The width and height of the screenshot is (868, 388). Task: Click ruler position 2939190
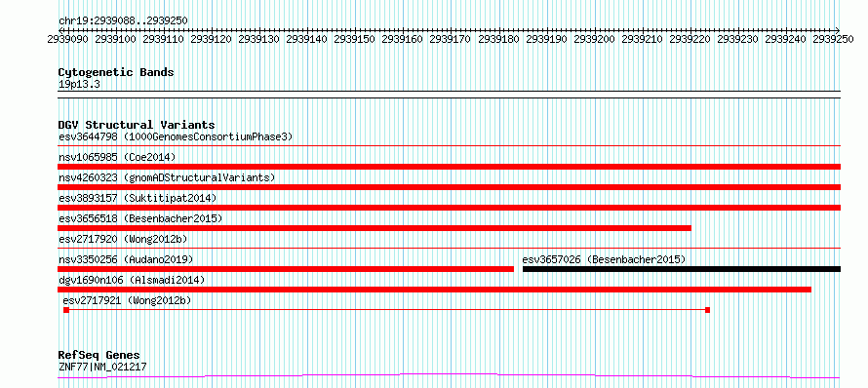[x=546, y=39]
